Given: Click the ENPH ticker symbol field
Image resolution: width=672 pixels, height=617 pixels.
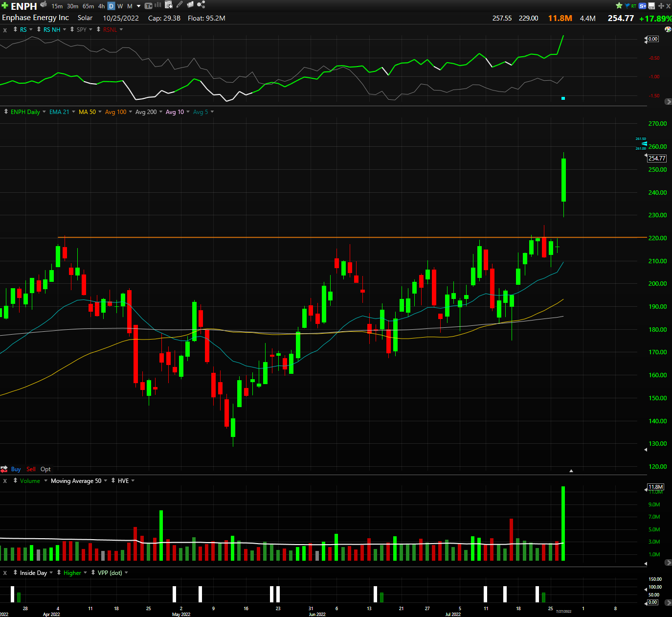Looking at the screenshot, I should pos(24,6).
